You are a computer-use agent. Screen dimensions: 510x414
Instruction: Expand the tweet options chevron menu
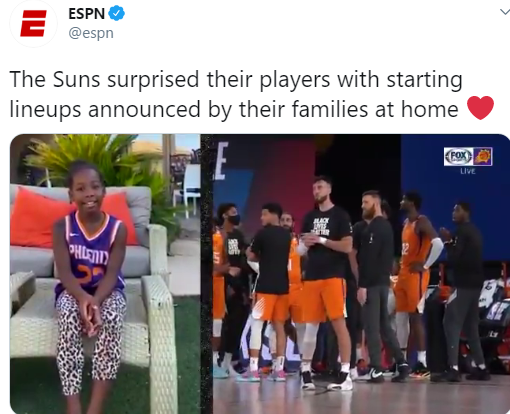tap(505, 12)
